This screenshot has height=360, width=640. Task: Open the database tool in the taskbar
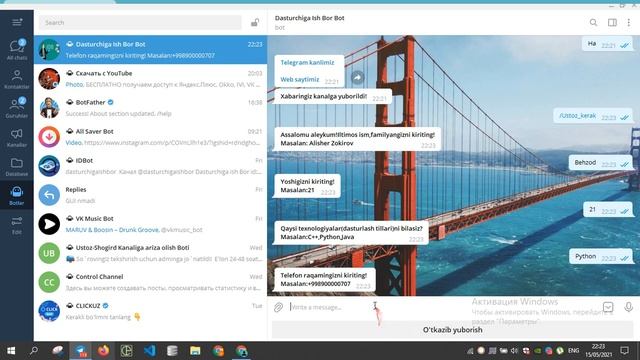click(172, 351)
